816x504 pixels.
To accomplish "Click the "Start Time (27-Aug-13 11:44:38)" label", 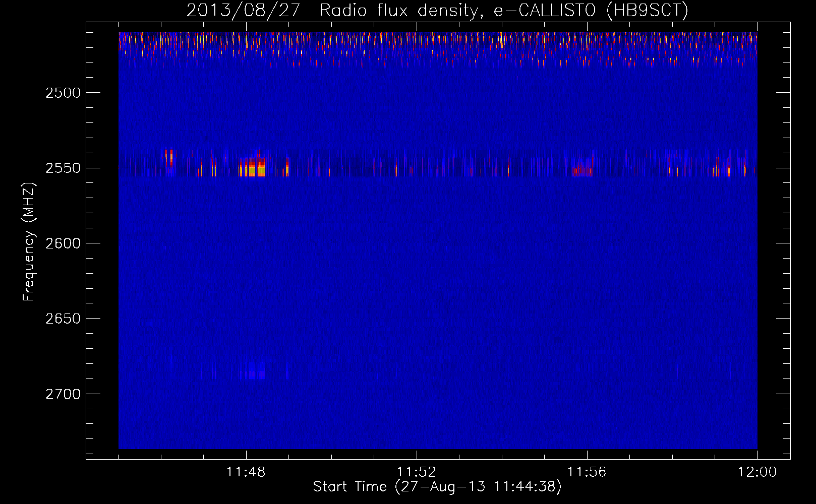I will click(437, 487).
